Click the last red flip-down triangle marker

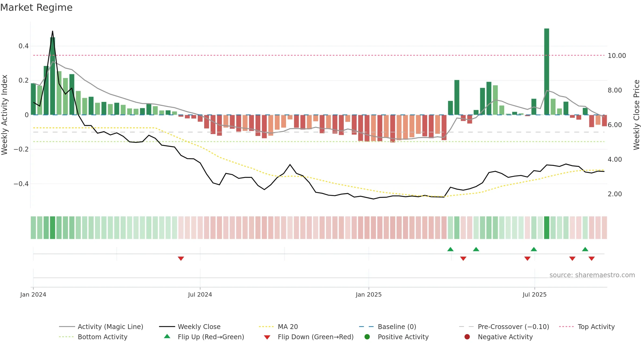click(592, 258)
